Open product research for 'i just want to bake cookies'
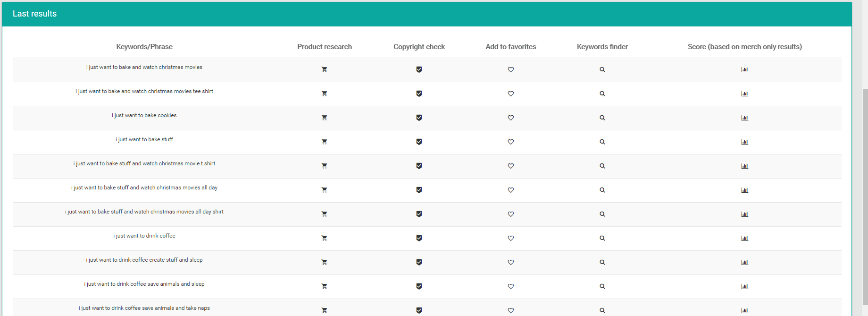The width and height of the screenshot is (868, 316). pyautogui.click(x=324, y=118)
